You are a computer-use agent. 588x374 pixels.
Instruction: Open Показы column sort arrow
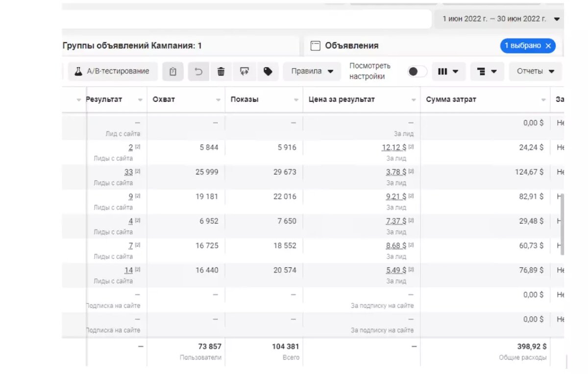tap(296, 100)
